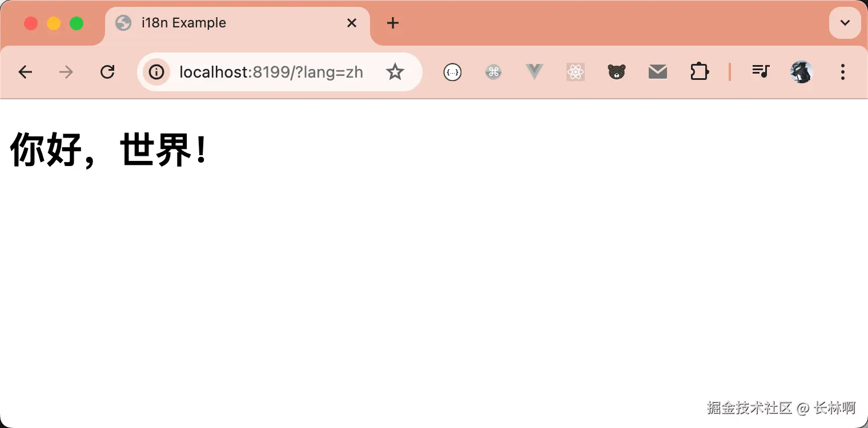This screenshot has width=868, height=428.
Task: Click the curly braces JSON extension icon
Action: pyautogui.click(x=452, y=72)
